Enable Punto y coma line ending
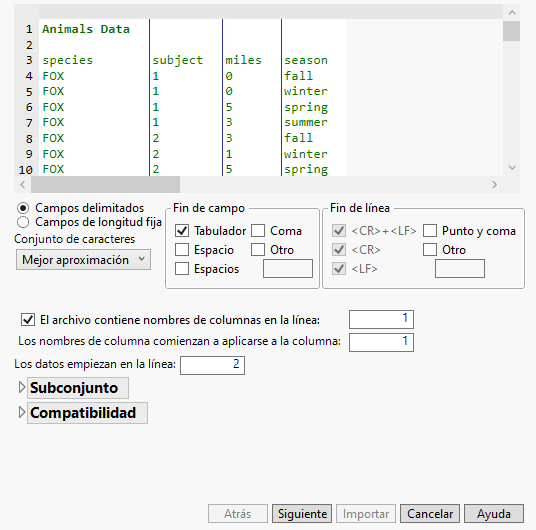 point(430,231)
